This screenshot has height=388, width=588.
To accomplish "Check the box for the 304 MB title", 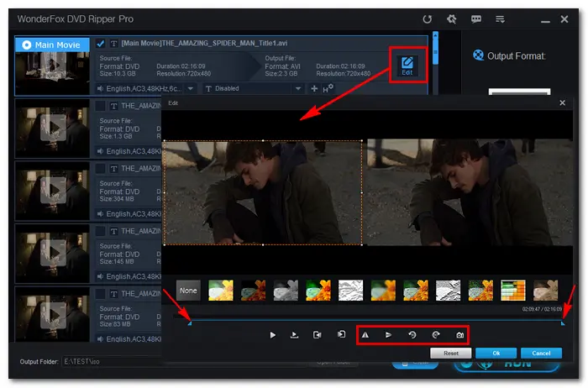I will click(100, 169).
